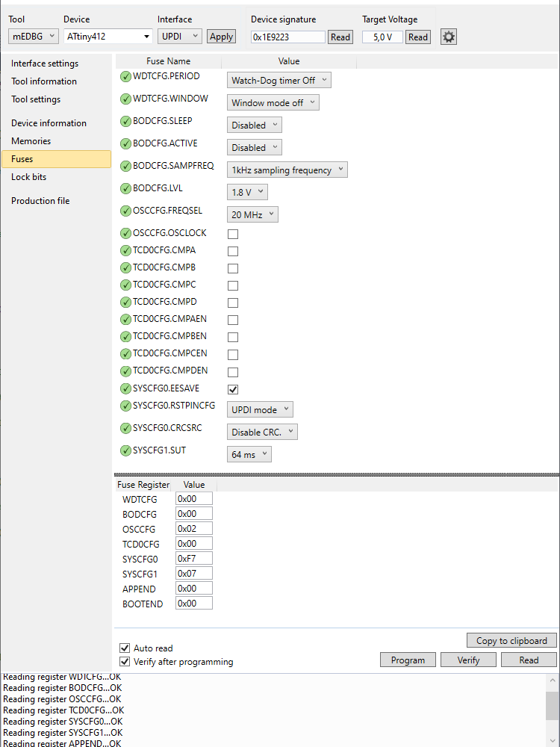The width and height of the screenshot is (560, 747).
Task: Click green check icon next to BODCFG.LVL
Action: click(x=125, y=189)
